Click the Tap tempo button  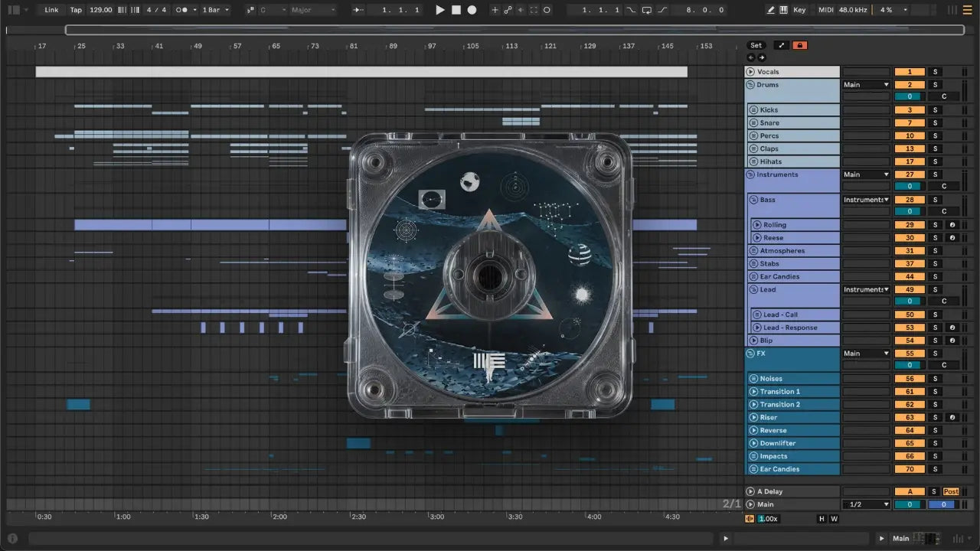tap(76, 10)
